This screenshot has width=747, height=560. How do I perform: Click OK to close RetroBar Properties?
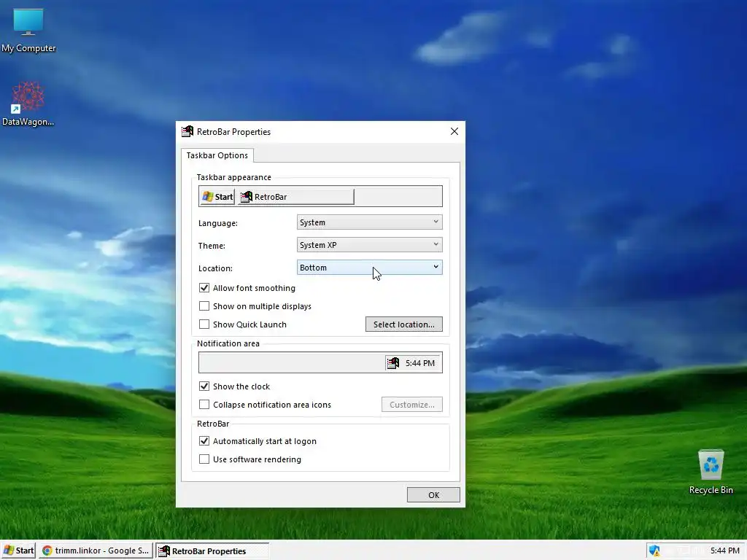[433, 495]
